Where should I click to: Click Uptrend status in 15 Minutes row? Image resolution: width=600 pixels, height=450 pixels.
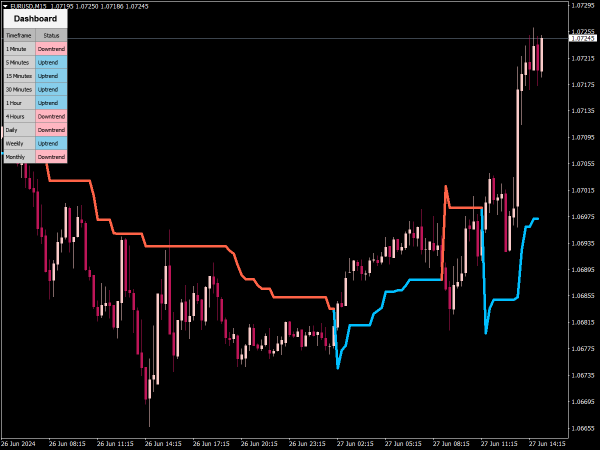(51, 76)
